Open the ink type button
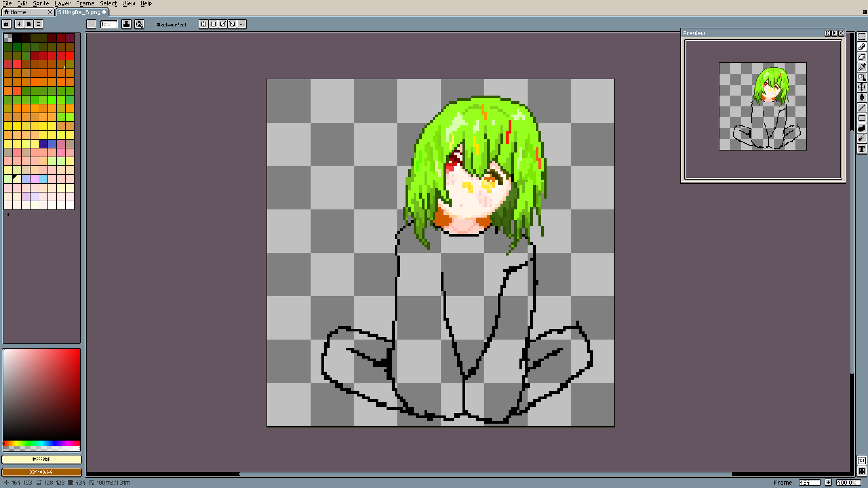This screenshot has height=488, width=868. click(126, 24)
